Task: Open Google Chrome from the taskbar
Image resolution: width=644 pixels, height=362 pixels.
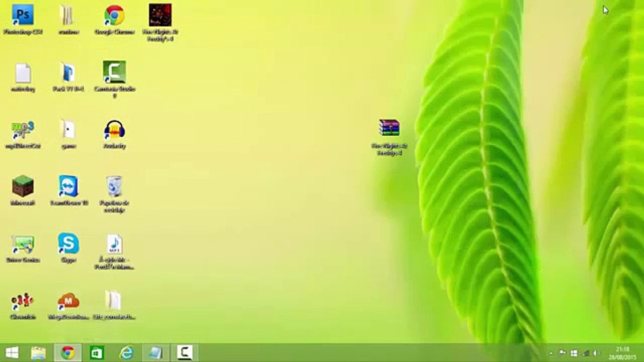Action: [x=68, y=353]
